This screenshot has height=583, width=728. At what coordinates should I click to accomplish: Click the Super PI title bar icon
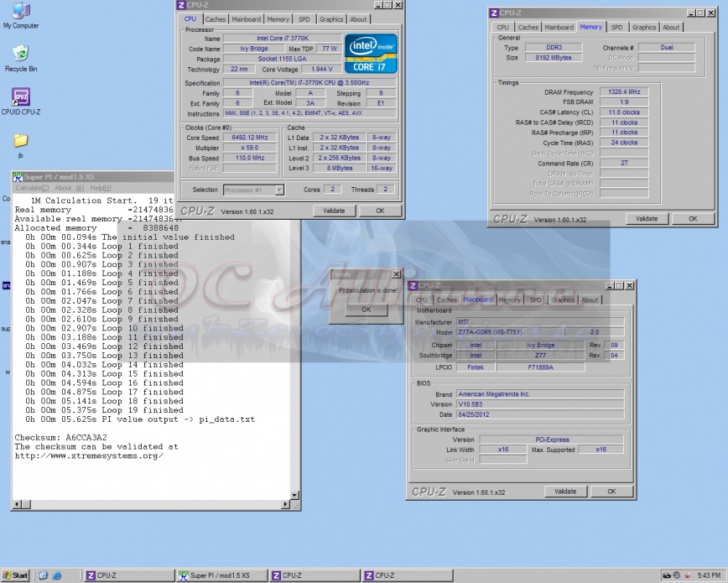point(17,176)
